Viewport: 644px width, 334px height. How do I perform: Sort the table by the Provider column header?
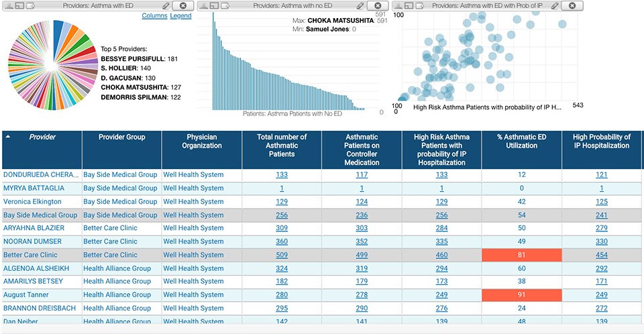coord(42,137)
